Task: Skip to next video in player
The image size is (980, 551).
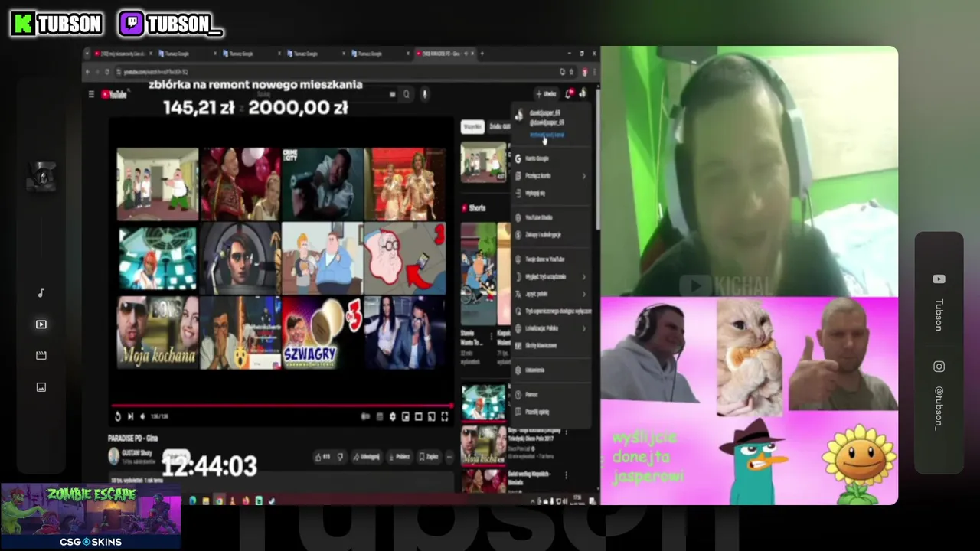Action: point(130,416)
